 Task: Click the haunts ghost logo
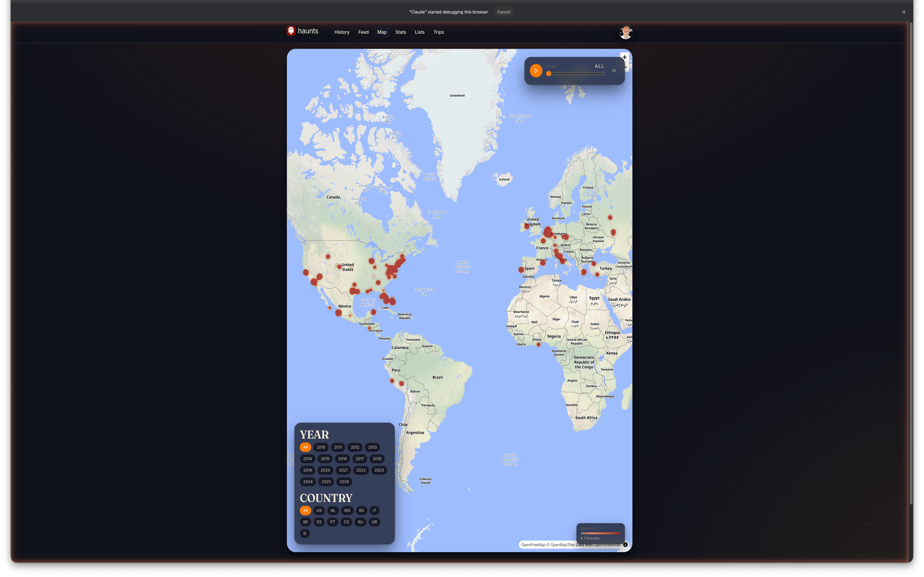pos(291,31)
